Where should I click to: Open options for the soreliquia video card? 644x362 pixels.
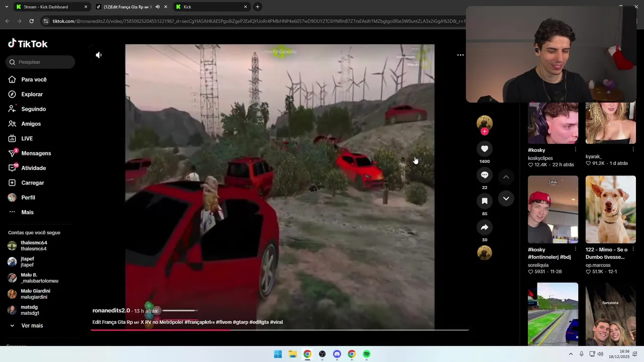pyautogui.click(x=575, y=249)
